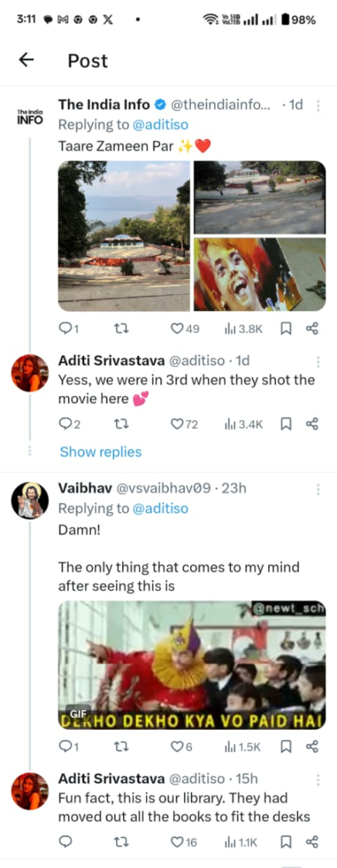Open three-dot menu on The India Info post
This screenshot has width=337, height=868.
pyautogui.click(x=318, y=104)
